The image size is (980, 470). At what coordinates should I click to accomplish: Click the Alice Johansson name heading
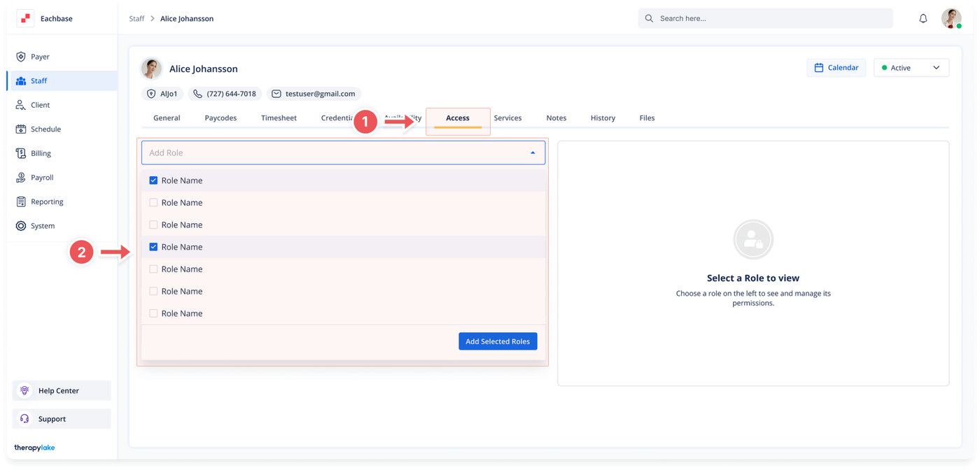point(204,69)
